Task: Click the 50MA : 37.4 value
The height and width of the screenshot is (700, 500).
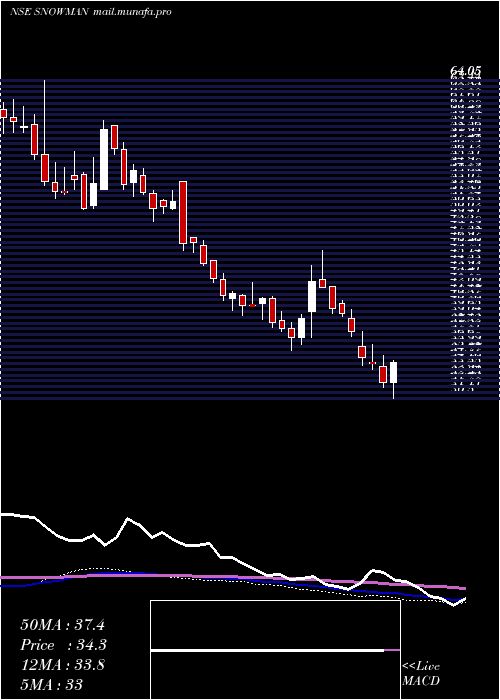Action: 62,625
